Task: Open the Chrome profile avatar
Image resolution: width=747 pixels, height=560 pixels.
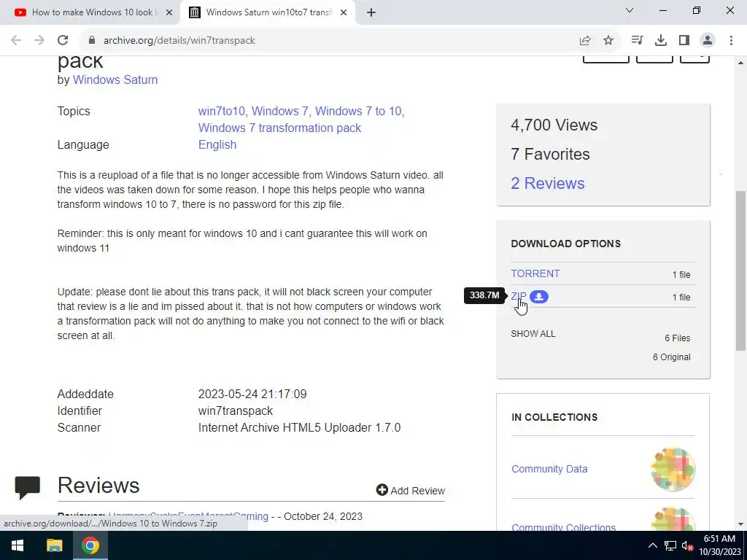Action: 708,41
